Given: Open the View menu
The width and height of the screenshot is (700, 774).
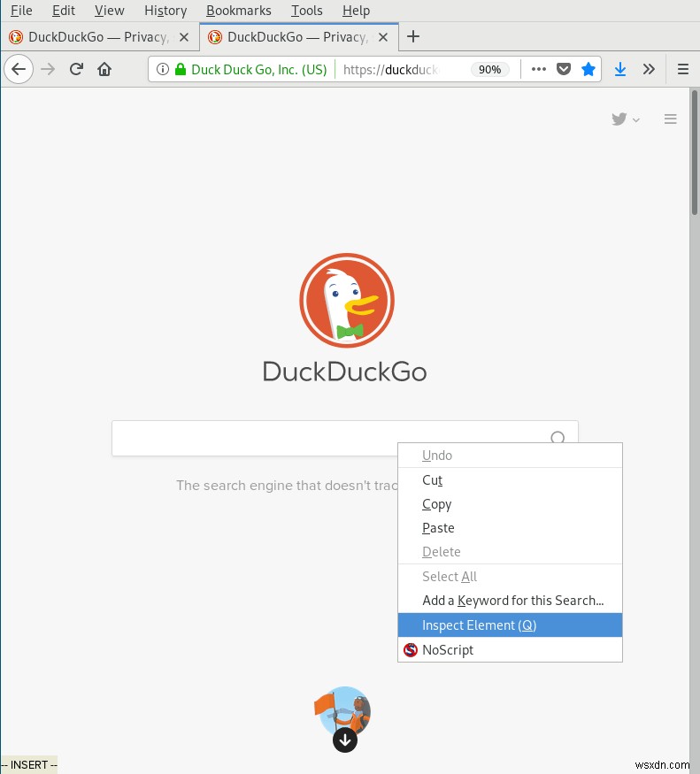Looking at the screenshot, I should click(109, 11).
